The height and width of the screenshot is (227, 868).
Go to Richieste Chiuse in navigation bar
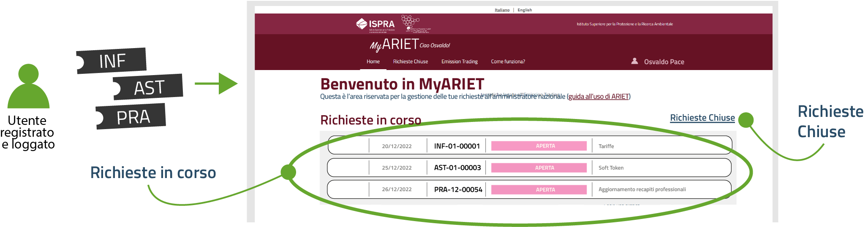tap(410, 62)
